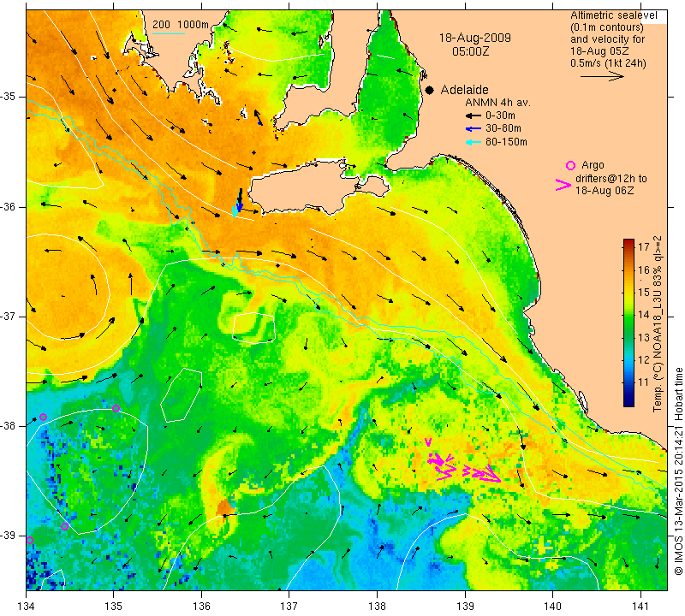This screenshot has width=685, height=616.
Task: Click the cyan bathymetry legend line
Action: [168, 33]
